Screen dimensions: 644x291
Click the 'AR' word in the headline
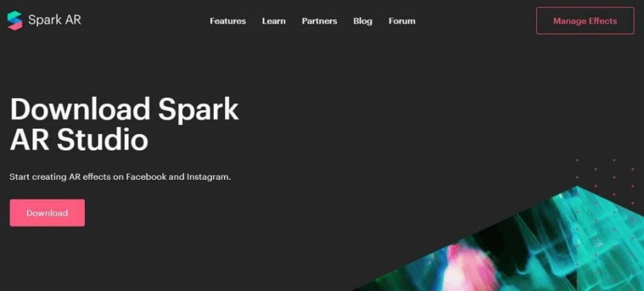tap(30, 140)
